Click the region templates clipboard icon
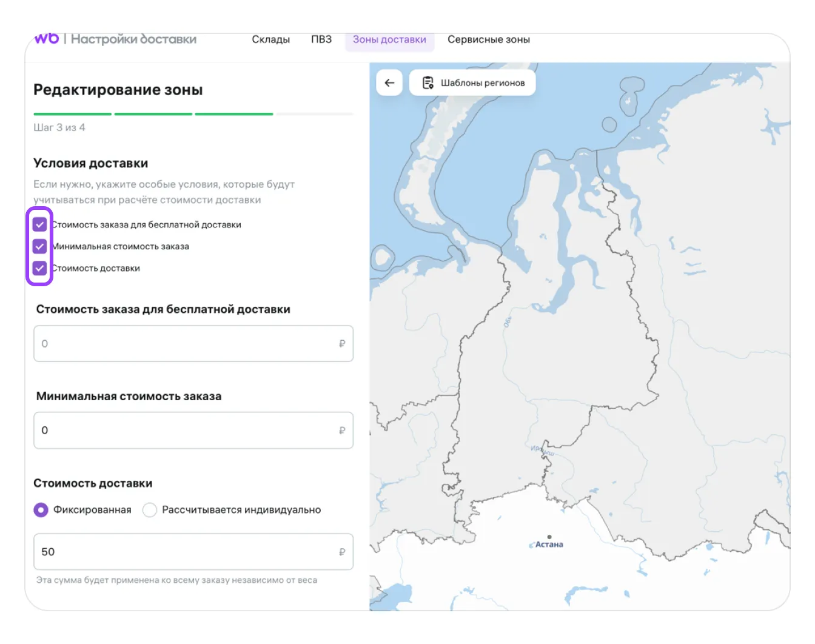This screenshot has width=815, height=644. [x=428, y=82]
